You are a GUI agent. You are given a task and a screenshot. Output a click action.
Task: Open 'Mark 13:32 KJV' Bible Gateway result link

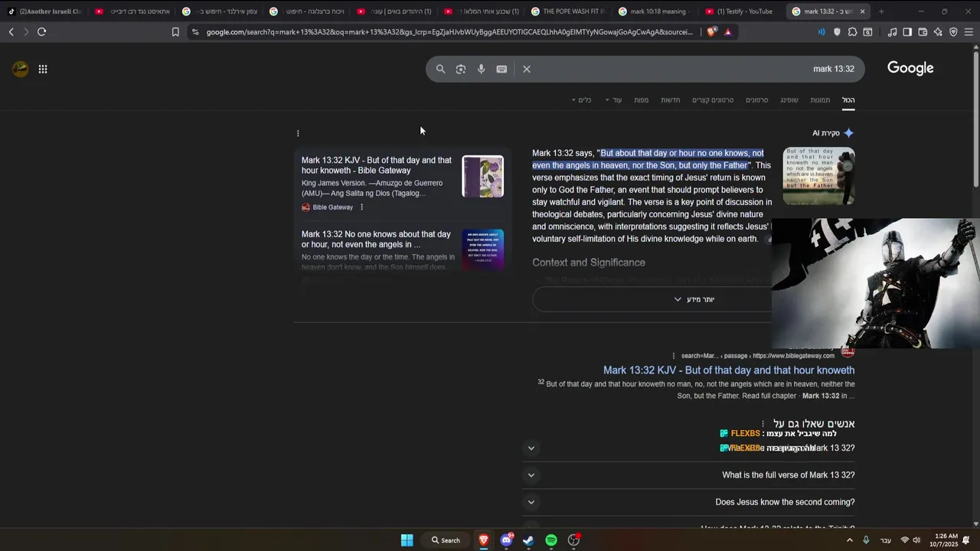729,370
